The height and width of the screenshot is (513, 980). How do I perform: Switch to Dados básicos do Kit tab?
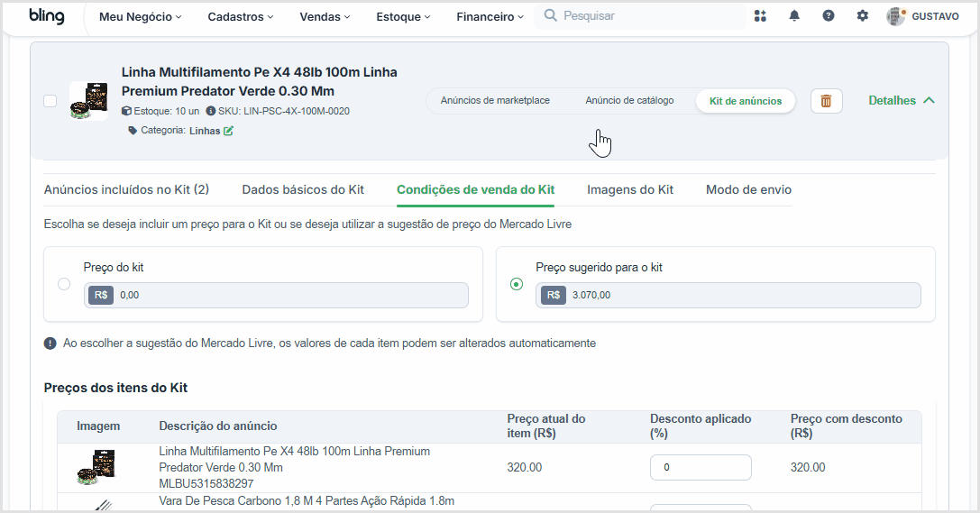(303, 189)
